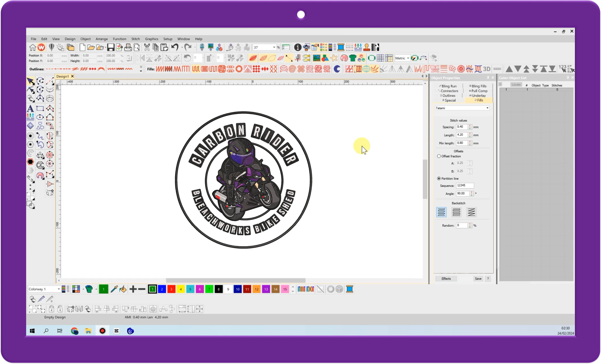Click the plus icon in color toolbar
Screen dimensions: 601x364
click(x=133, y=289)
